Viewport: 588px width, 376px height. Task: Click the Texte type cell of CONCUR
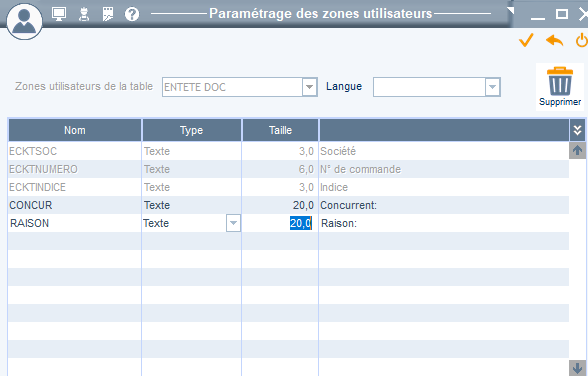click(x=192, y=205)
